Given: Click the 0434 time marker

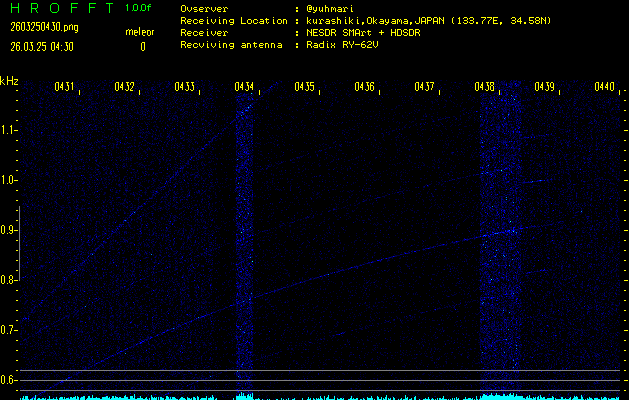Looking at the screenshot, I should click(x=244, y=87).
